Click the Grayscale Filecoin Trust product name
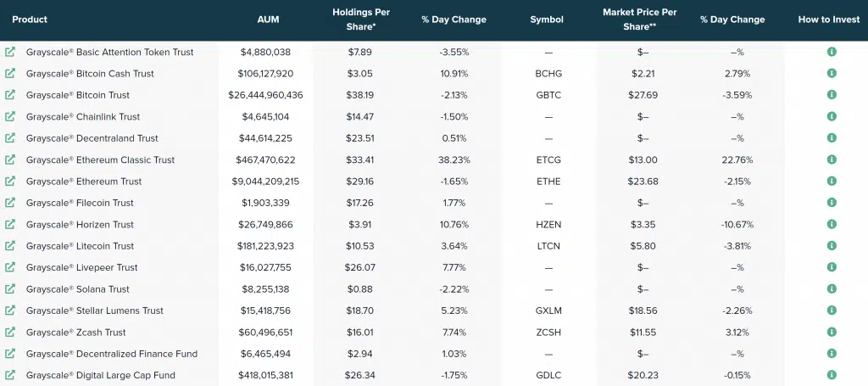 80,203
